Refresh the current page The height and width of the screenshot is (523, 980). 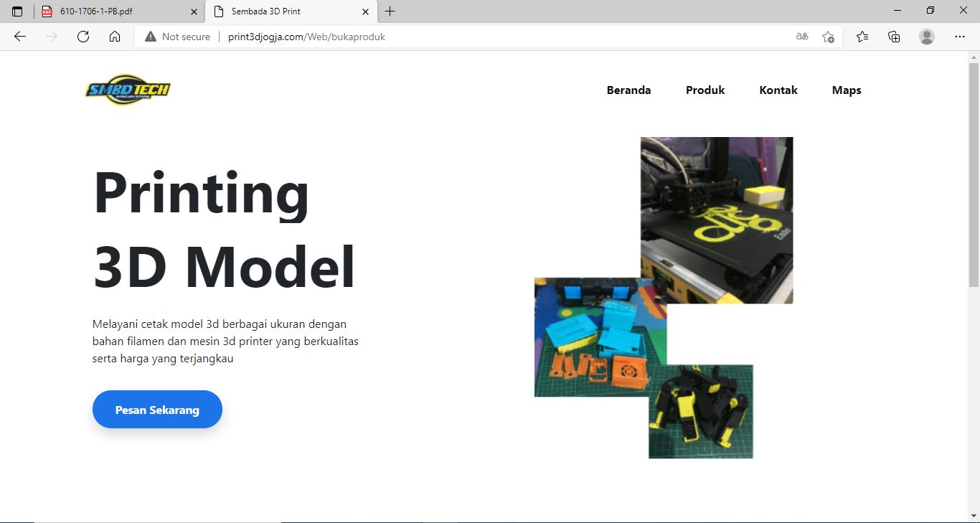83,37
